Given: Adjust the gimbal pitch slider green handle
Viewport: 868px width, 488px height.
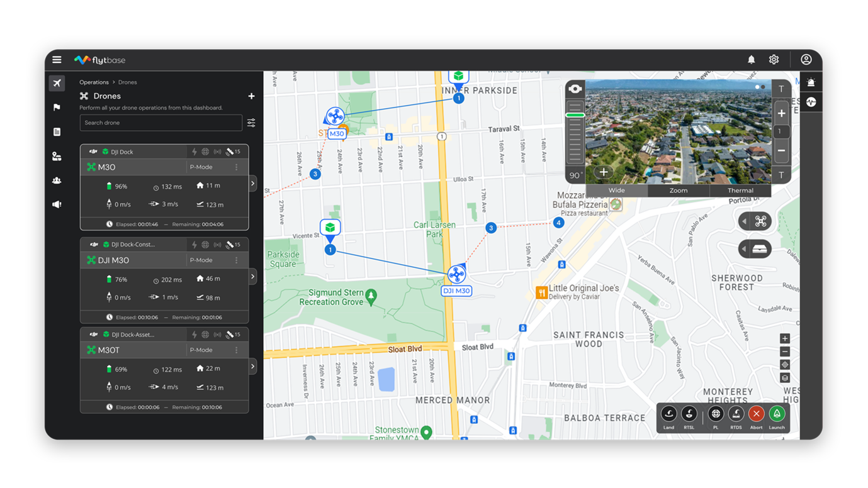Looking at the screenshot, I should (x=575, y=115).
